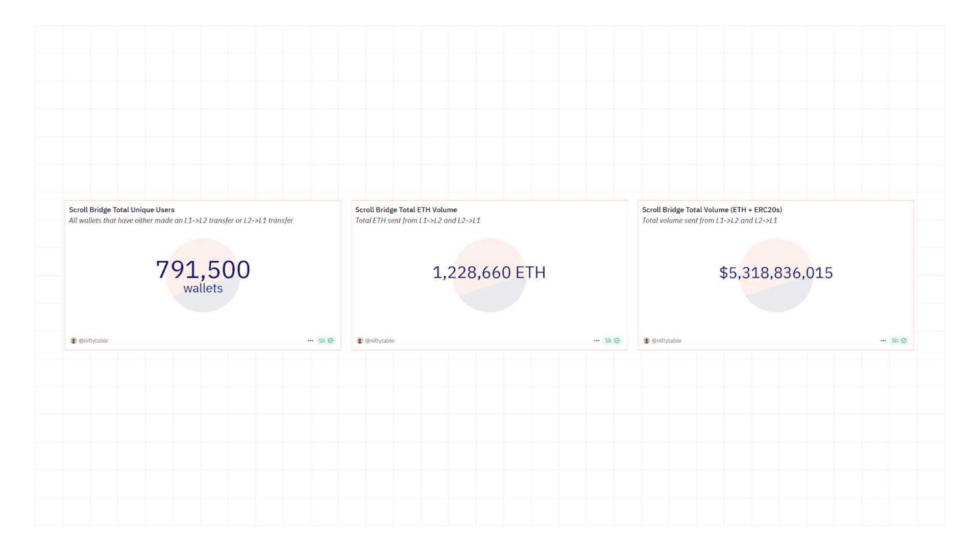Viewport: 980px width, 551px height.
Task: Click the ellipsis icon on Unique Users card
Action: [310, 340]
